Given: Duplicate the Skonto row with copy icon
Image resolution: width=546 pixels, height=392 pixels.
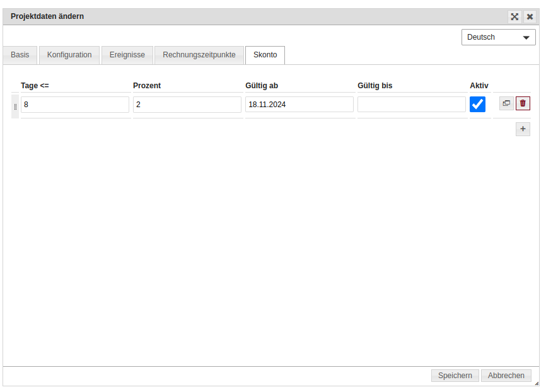Looking at the screenshot, I should pos(506,103).
